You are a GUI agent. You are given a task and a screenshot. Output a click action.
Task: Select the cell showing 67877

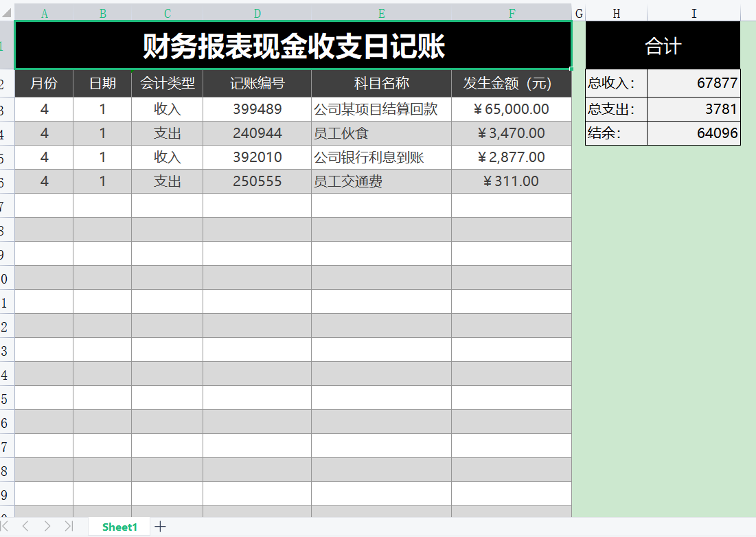[x=694, y=83]
